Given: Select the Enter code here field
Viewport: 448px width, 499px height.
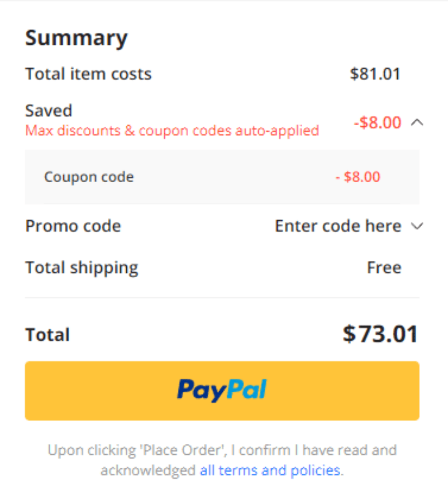Looking at the screenshot, I should (x=338, y=226).
